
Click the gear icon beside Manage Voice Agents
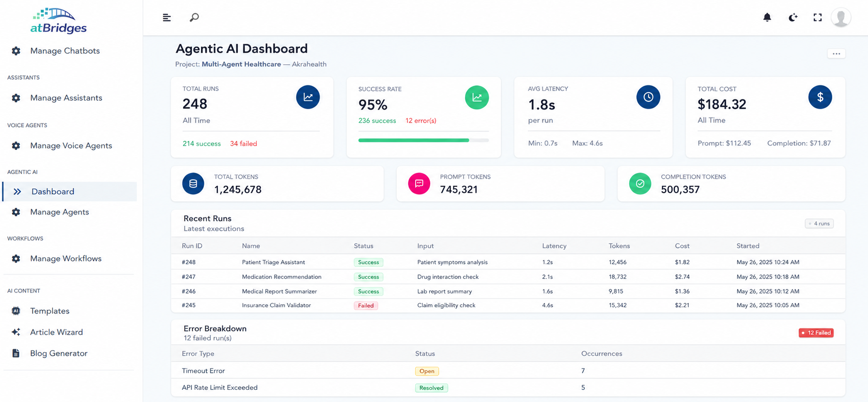pyautogui.click(x=16, y=146)
